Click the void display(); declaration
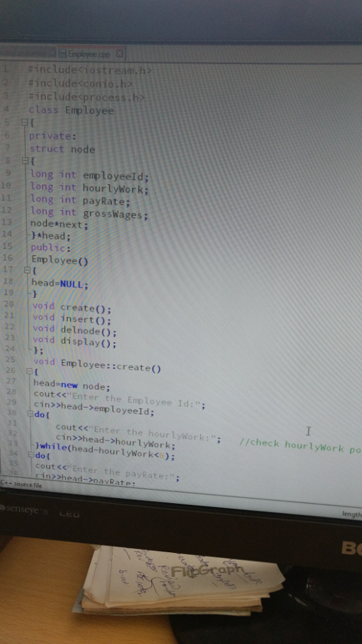The width and height of the screenshot is (362, 644). tap(74, 341)
